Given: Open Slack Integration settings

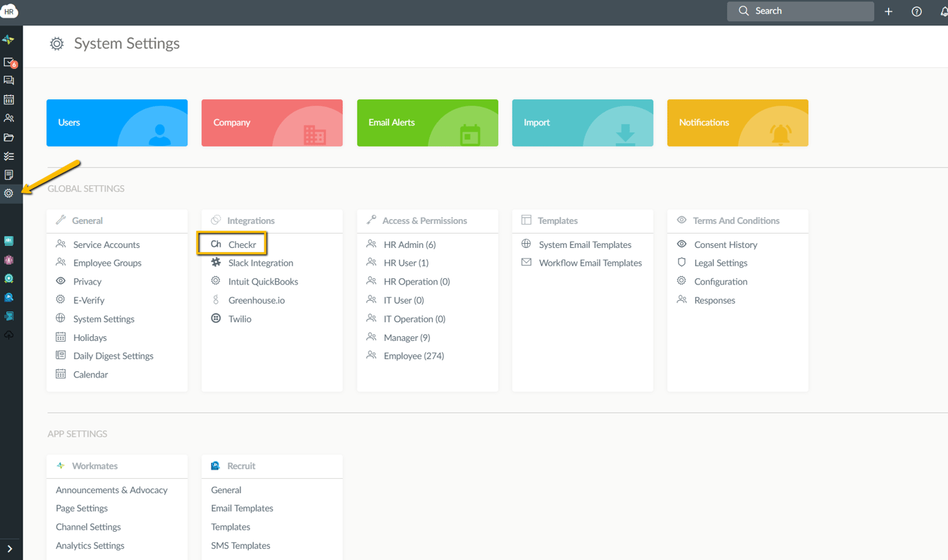Looking at the screenshot, I should (x=260, y=263).
